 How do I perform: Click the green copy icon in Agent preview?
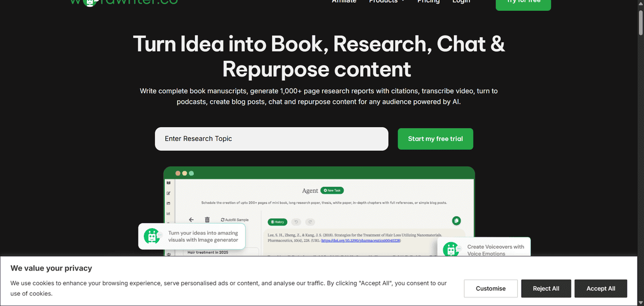(456, 221)
